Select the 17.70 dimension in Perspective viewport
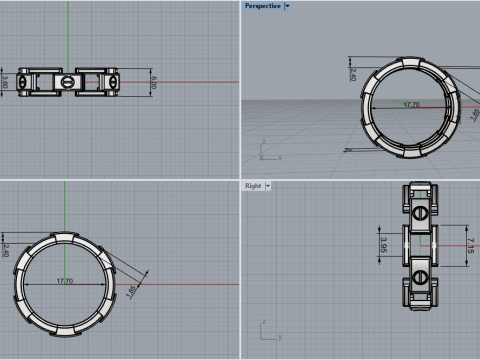Screen dimensions: 480x360 (x=411, y=105)
